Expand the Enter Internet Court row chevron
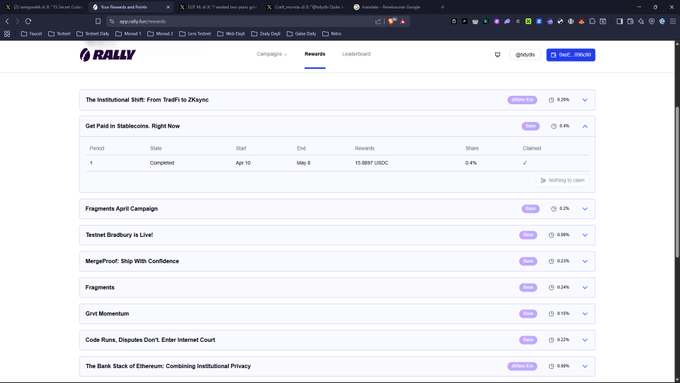 click(585, 340)
